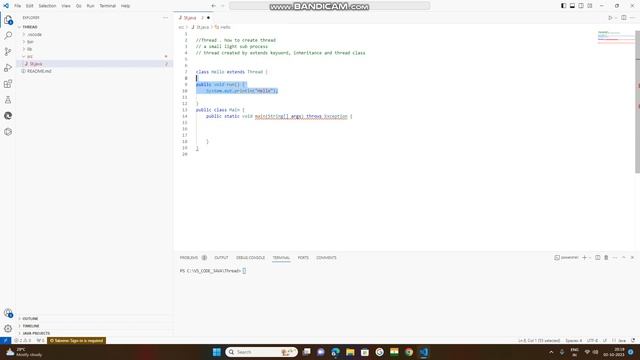This screenshot has width=640, height=360.
Task: Maximize the panel size with chevron
Action: pyautogui.click(x=624, y=258)
